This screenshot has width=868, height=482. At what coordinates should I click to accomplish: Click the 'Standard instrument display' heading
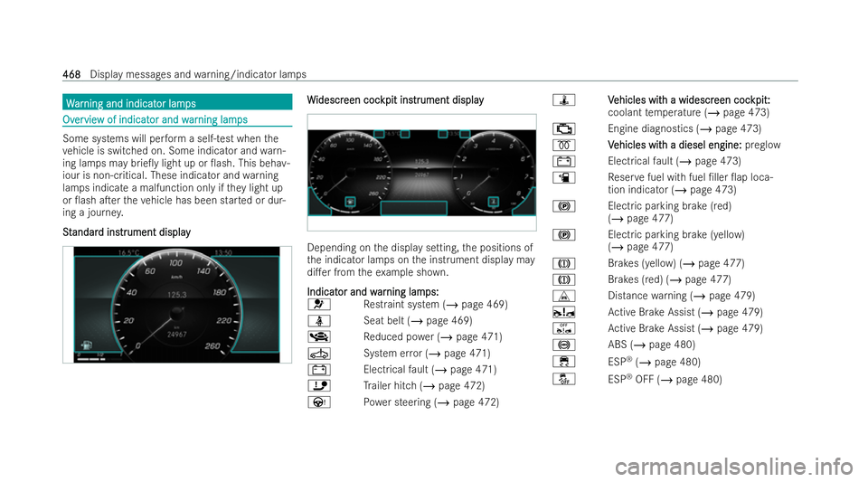tap(127, 232)
